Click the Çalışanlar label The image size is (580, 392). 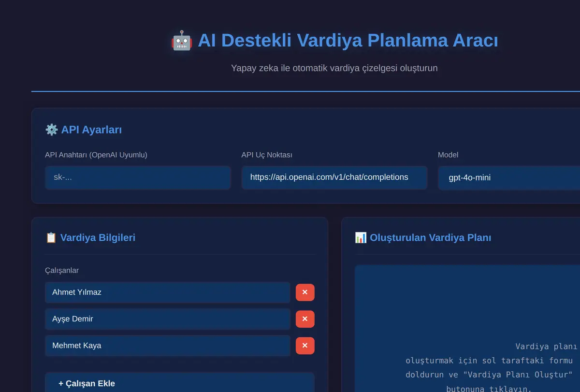tap(62, 270)
